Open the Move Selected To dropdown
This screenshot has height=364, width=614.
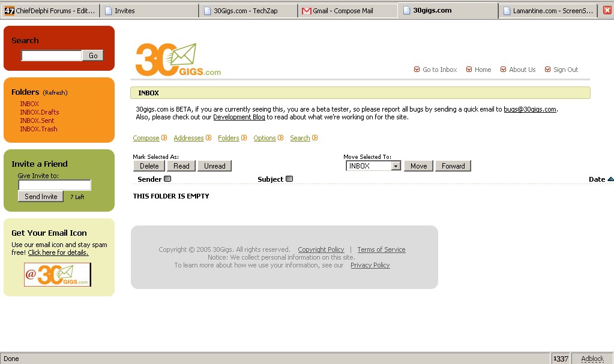coord(396,166)
